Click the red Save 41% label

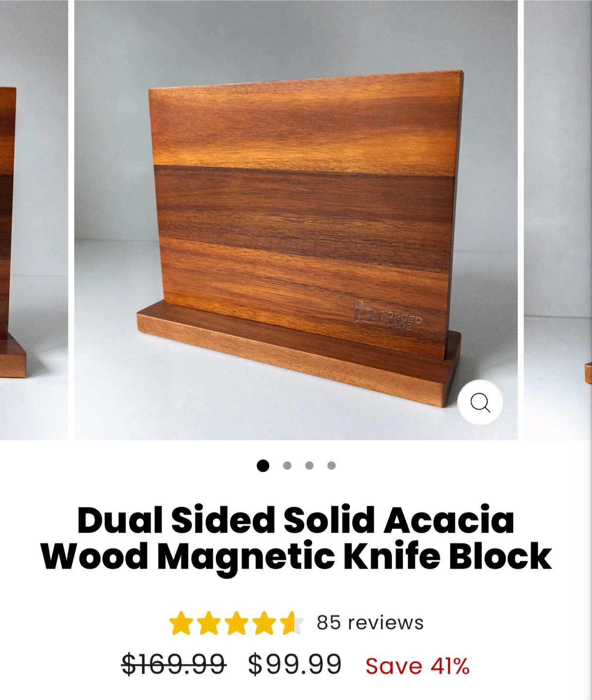418,666
